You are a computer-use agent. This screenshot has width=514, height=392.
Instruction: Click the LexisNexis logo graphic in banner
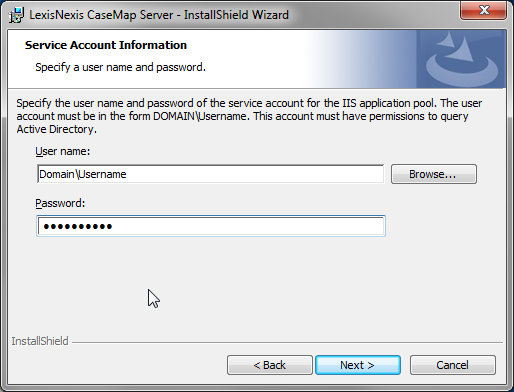pos(461,59)
